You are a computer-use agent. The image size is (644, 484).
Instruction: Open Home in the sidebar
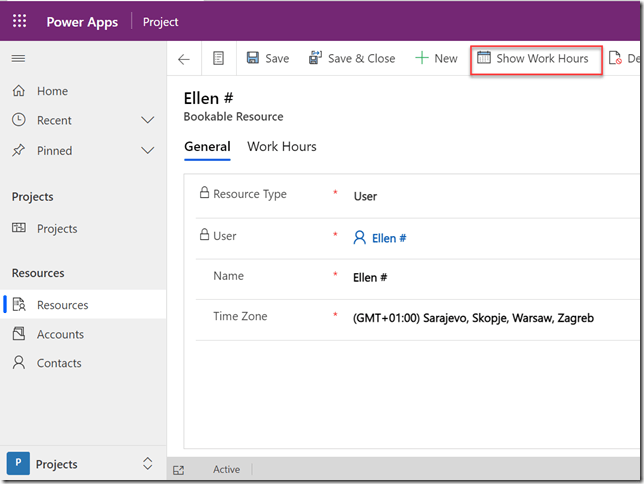(52, 91)
